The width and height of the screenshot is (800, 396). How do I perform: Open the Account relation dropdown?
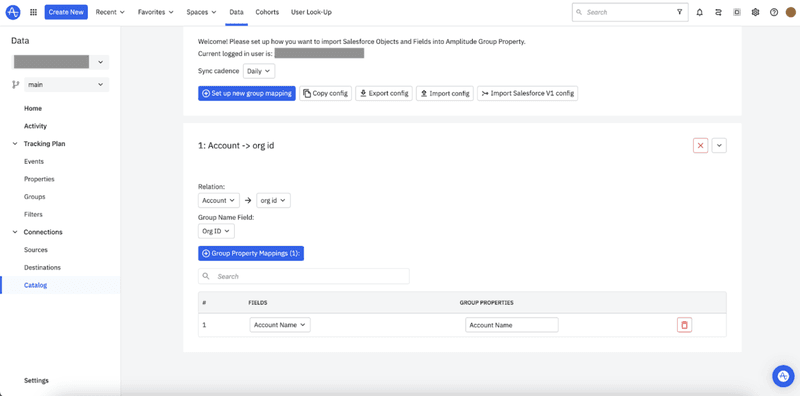click(219, 201)
